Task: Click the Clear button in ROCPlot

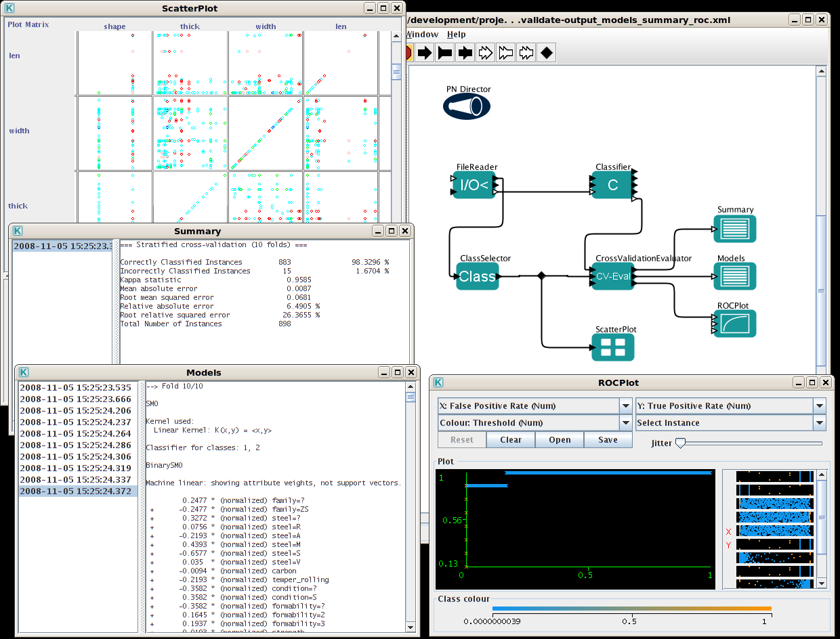Action: click(511, 440)
